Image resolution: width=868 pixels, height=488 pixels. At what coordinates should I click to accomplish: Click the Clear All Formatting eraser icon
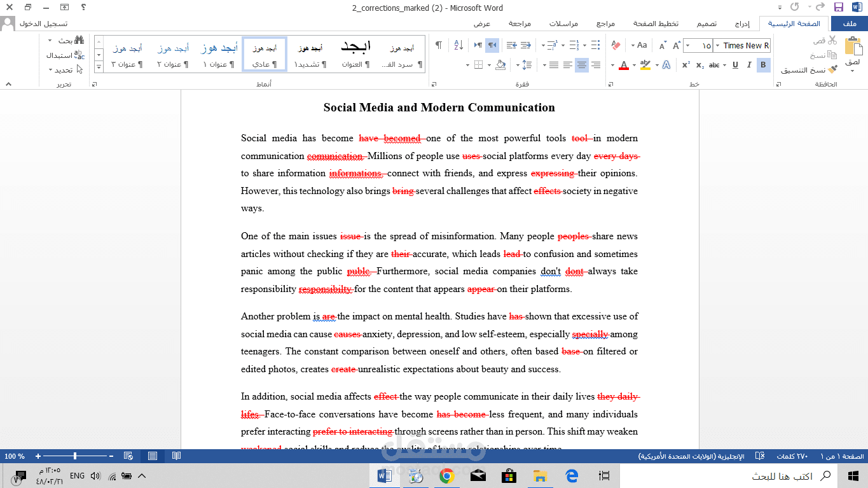[615, 45]
